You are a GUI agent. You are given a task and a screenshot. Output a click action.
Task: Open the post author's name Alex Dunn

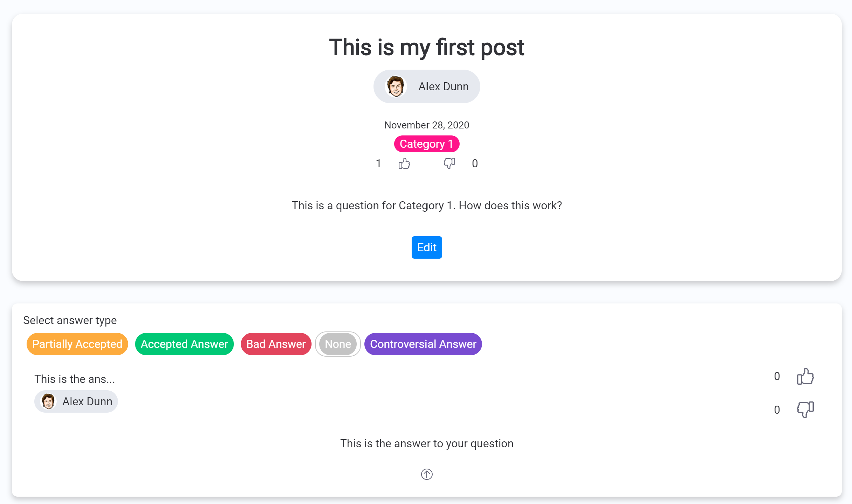pyautogui.click(x=444, y=86)
